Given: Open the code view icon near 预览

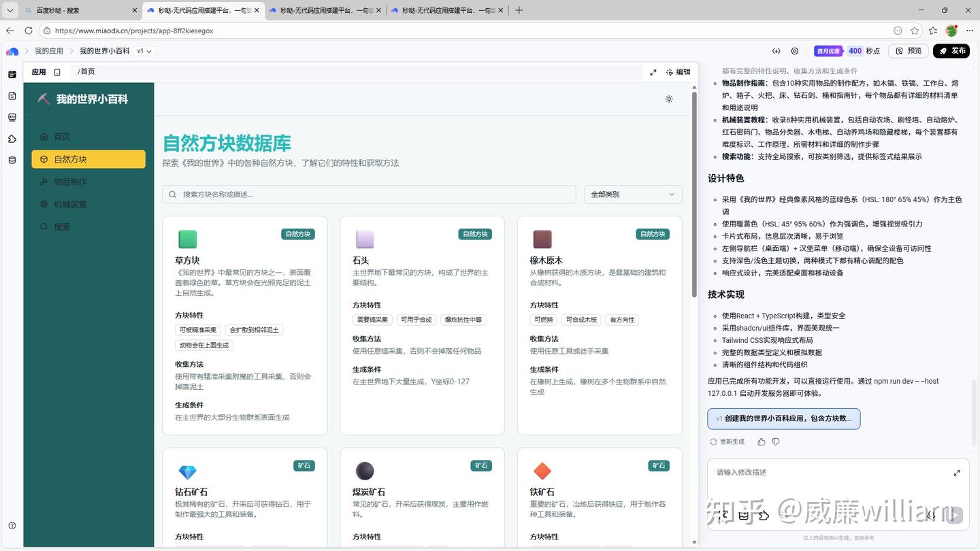Looking at the screenshot, I should coord(776,50).
